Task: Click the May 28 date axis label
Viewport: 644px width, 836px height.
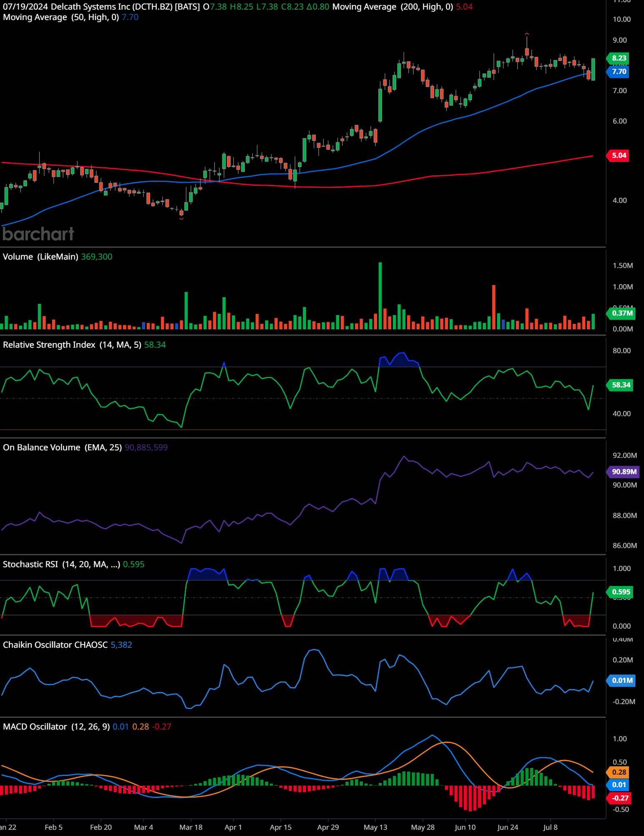Action: (x=423, y=827)
